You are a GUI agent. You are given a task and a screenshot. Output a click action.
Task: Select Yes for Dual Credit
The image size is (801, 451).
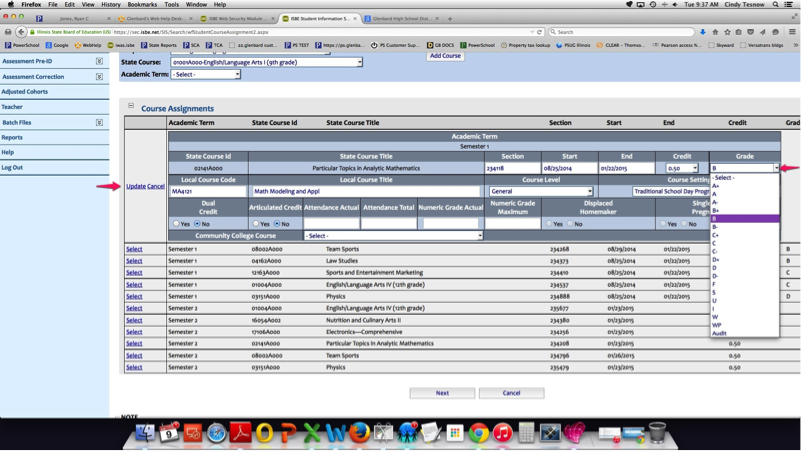click(177, 224)
